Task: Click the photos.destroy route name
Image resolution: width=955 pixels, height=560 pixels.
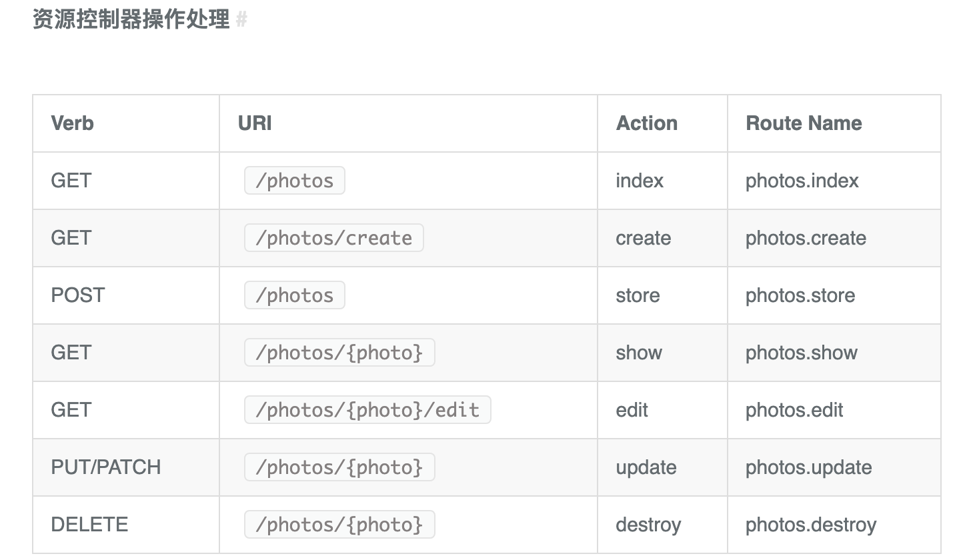Action: point(811,525)
